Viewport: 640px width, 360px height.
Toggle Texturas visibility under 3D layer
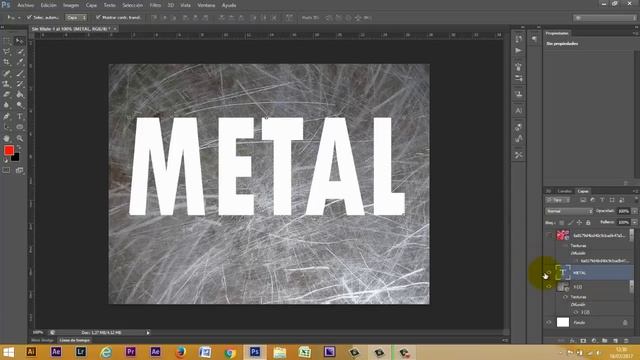[565, 297]
